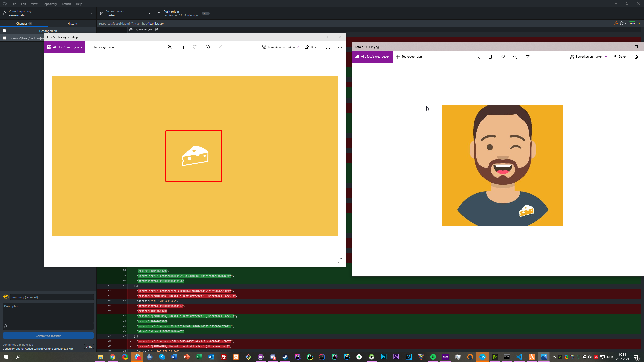Toggle the select all changed files checkbox
The width and height of the screenshot is (644, 362).
[x=4, y=31]
